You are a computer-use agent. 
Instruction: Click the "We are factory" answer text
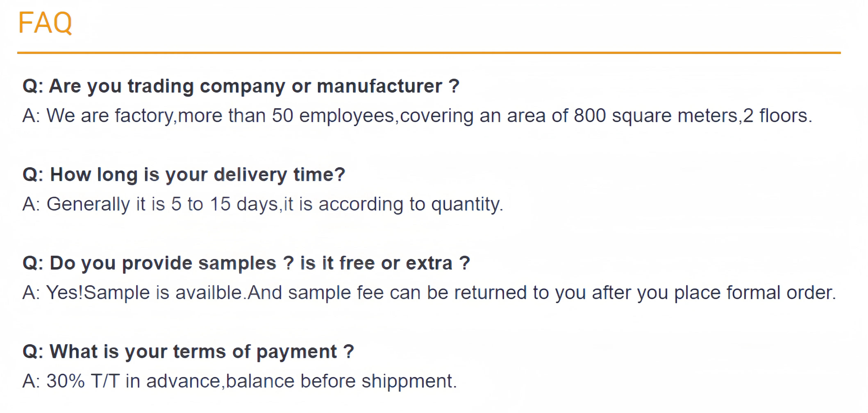click(109, 116)
